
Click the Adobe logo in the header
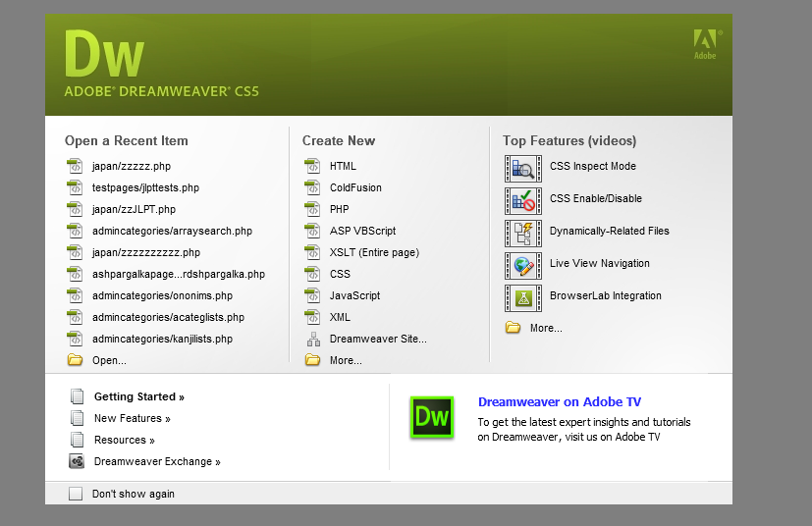[707, 44]
